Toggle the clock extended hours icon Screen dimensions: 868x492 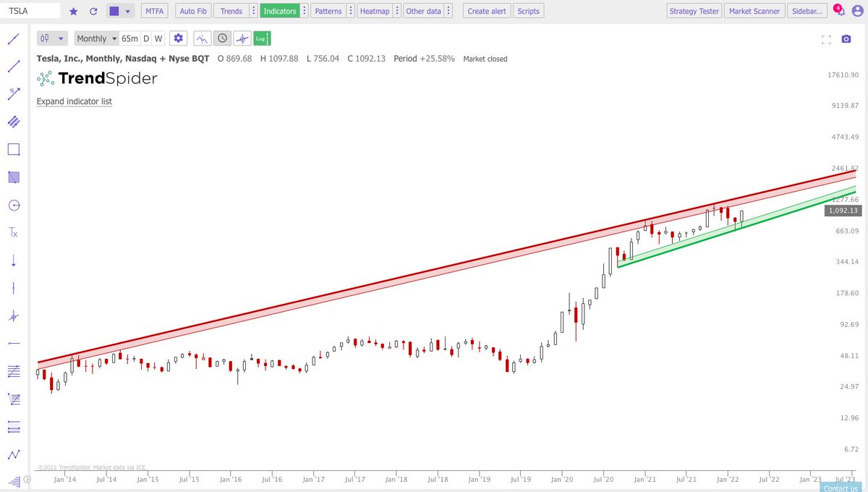pyautogui.click(x=222, y=38)
